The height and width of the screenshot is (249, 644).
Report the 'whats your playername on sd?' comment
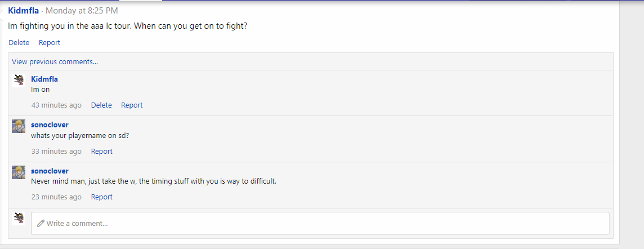tap(102, 151)
